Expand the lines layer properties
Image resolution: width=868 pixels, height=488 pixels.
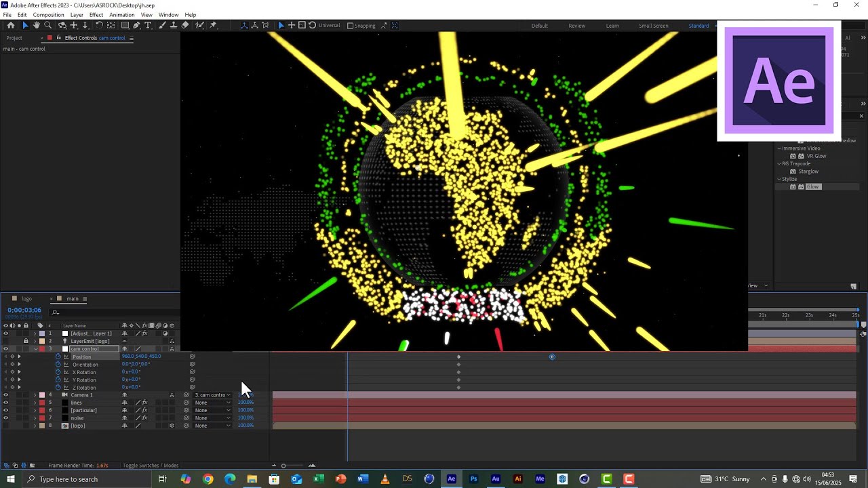(35, 403)
